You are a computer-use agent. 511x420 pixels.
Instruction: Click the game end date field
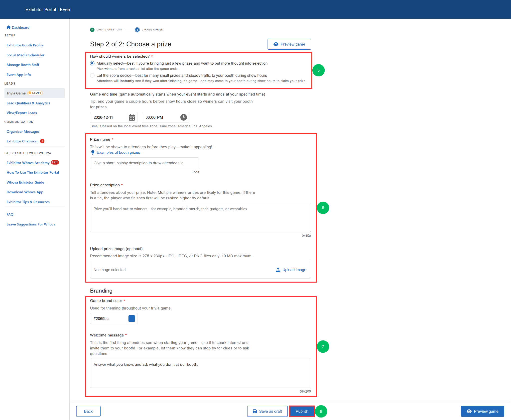108,117
